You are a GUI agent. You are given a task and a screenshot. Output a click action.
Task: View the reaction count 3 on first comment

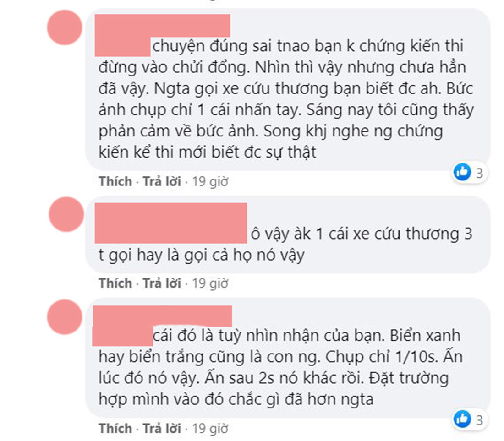[480, 174]
